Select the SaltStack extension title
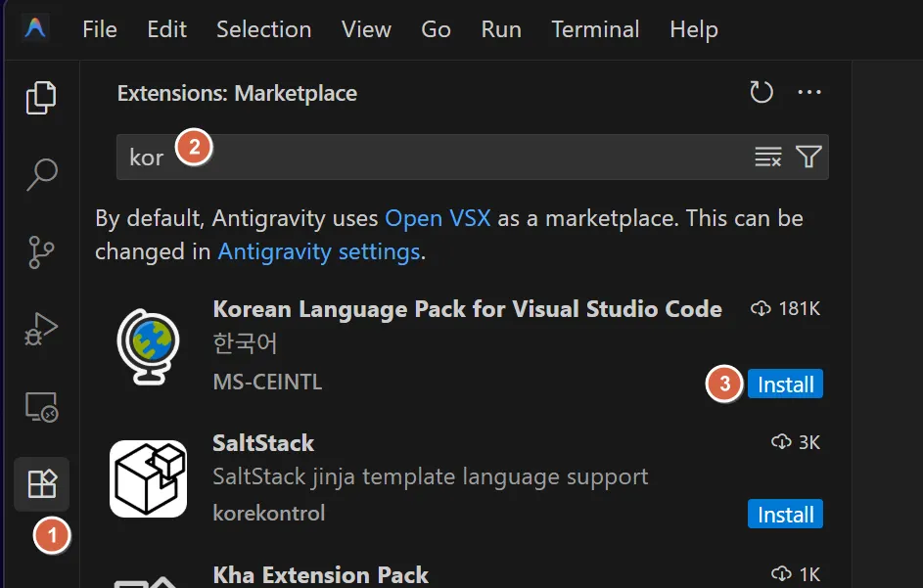This screenshot has width=923, height=588. (x=263, y=443)
